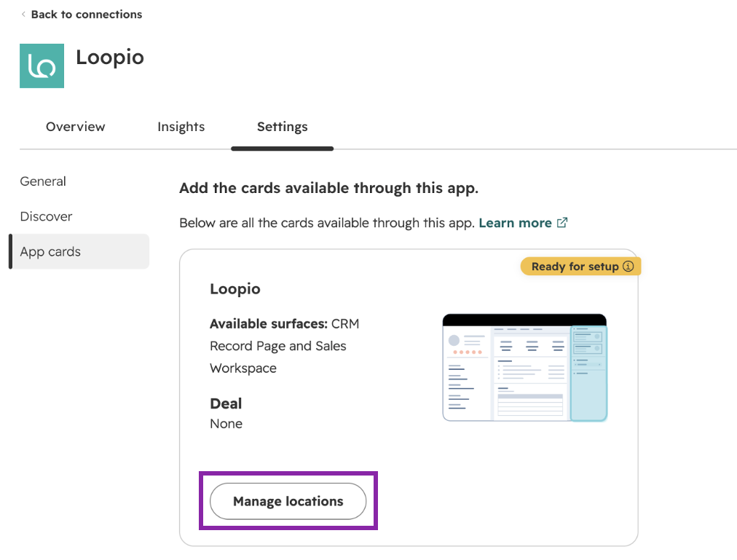The image size is (737, 560).
Task: Click the Loopio app logo
Action: [x=42, y=66]
